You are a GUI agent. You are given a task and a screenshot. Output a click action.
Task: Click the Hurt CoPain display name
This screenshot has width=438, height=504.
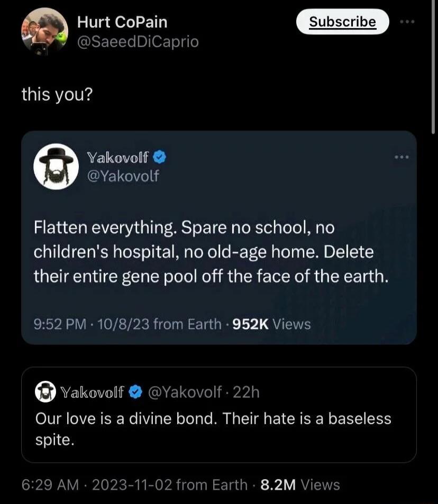pyautogui.click(x=122, y=22)
